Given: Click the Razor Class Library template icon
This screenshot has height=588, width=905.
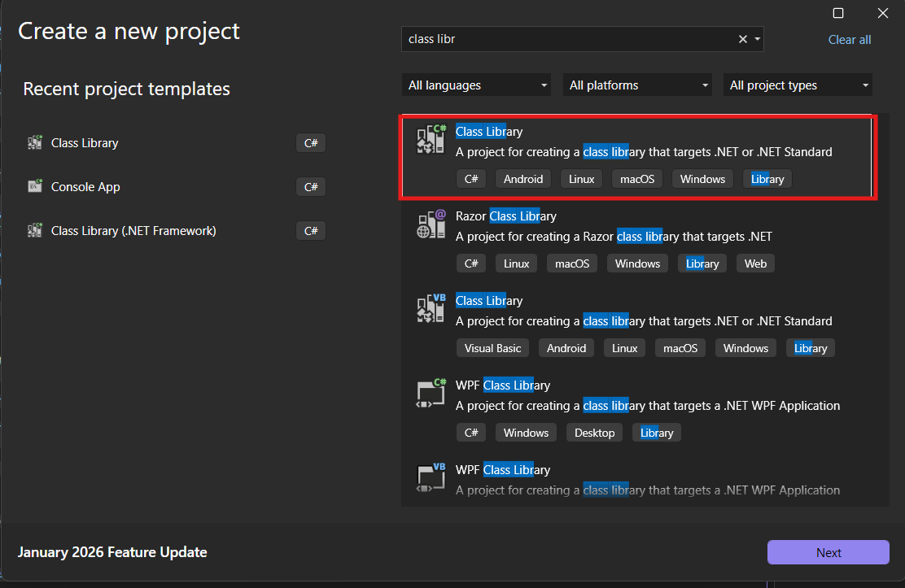Looking at the screenshot, I should coord(431,224).
